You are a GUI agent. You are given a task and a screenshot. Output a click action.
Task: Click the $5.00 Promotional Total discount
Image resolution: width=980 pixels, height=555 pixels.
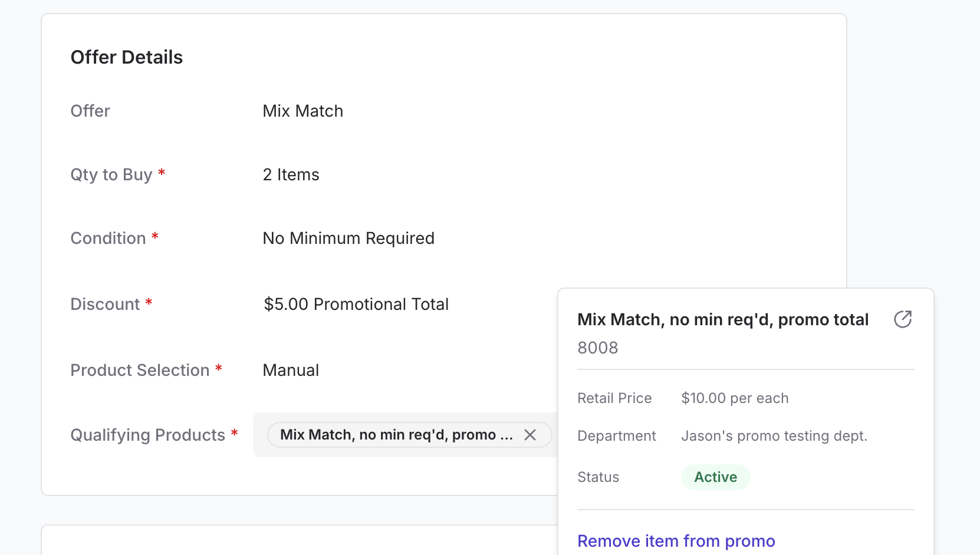pyautogui.click(x=356, y=304)
